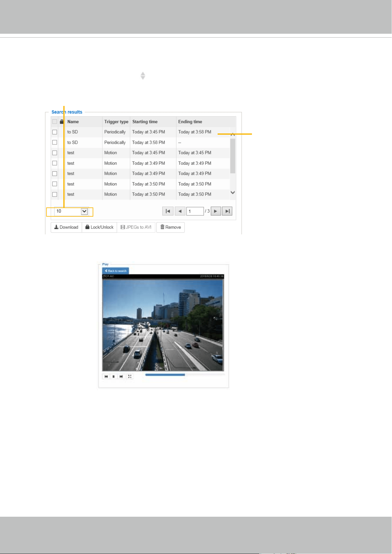Screen dimensions: 392x554
Task: Jump to last results page
Action: [x=227, y=211]
